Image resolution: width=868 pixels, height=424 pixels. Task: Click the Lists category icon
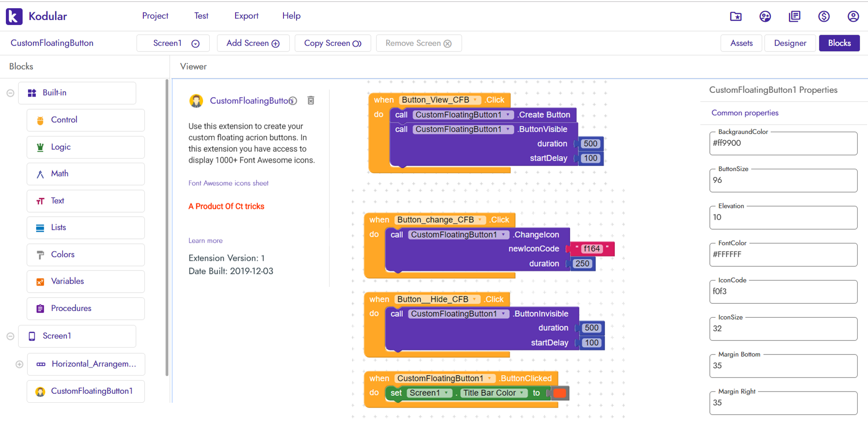point(40,228)
